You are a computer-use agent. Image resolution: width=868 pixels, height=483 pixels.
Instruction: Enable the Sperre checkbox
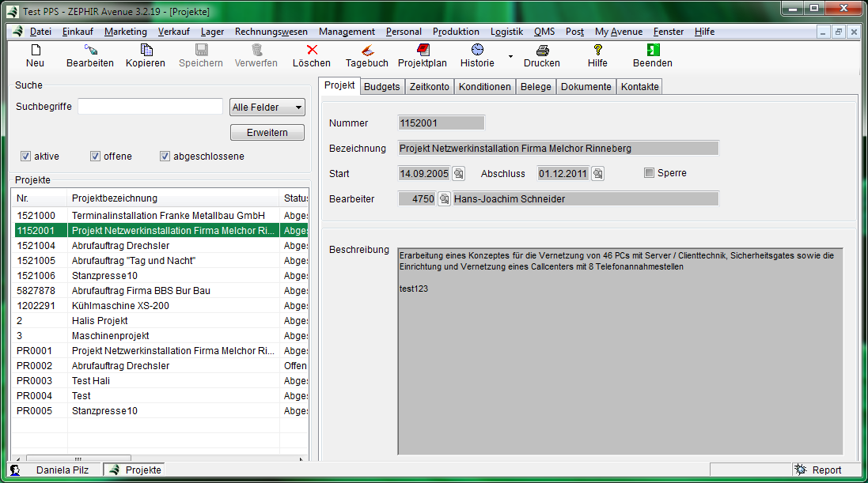[650, 173]
